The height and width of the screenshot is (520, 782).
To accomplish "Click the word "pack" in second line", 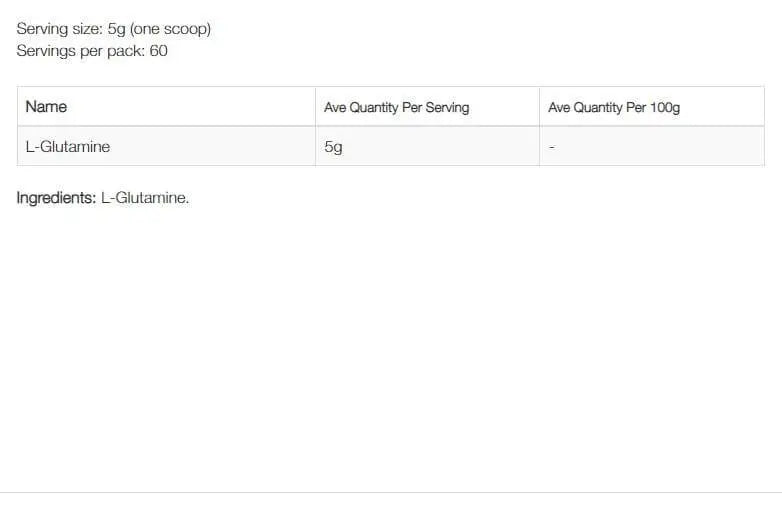I will click(125, 50).
